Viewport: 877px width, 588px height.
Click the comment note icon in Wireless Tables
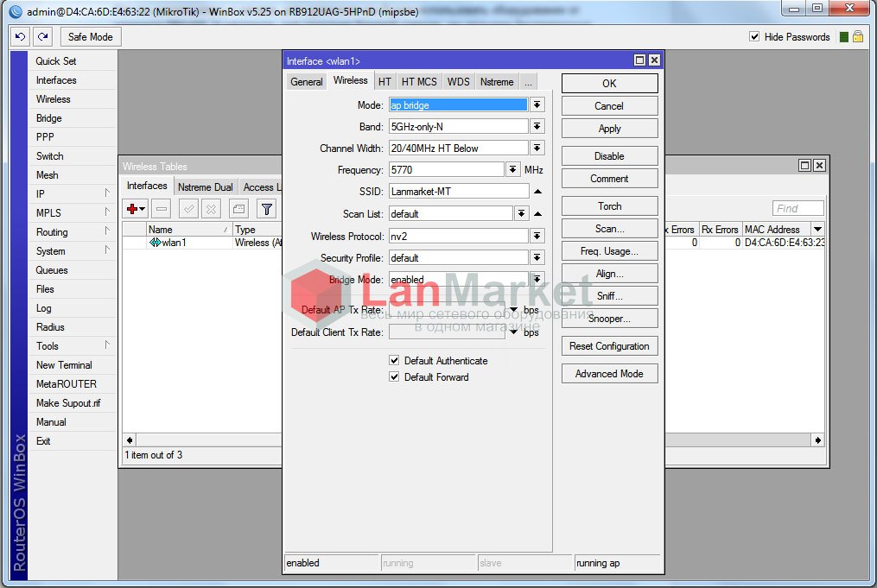click(x=238, y=209)
